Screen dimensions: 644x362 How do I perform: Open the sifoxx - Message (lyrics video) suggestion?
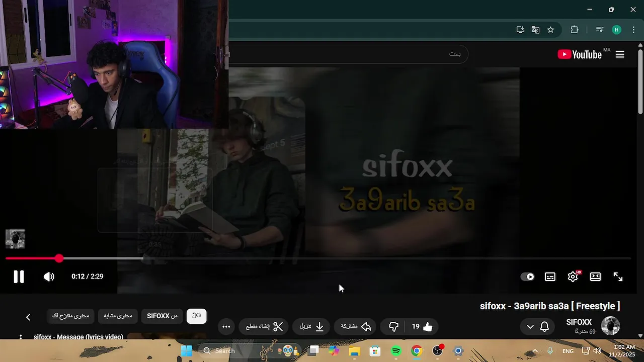point(78,336)
